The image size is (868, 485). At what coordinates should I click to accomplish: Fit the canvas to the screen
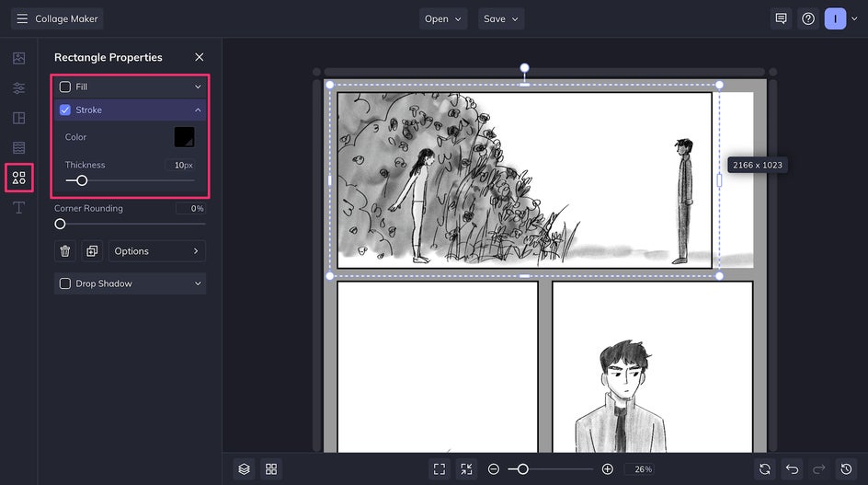(440, 469)
